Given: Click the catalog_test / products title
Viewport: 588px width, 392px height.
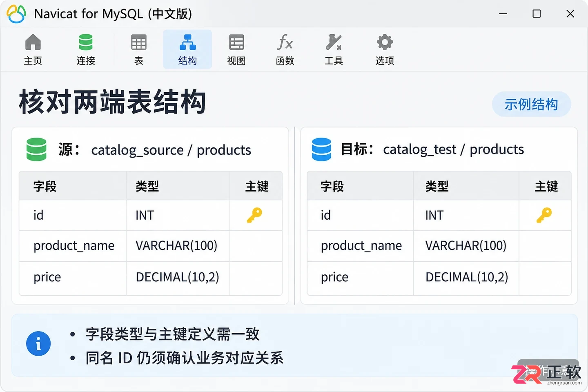Looking at the screenshot, I should (454, 149).
